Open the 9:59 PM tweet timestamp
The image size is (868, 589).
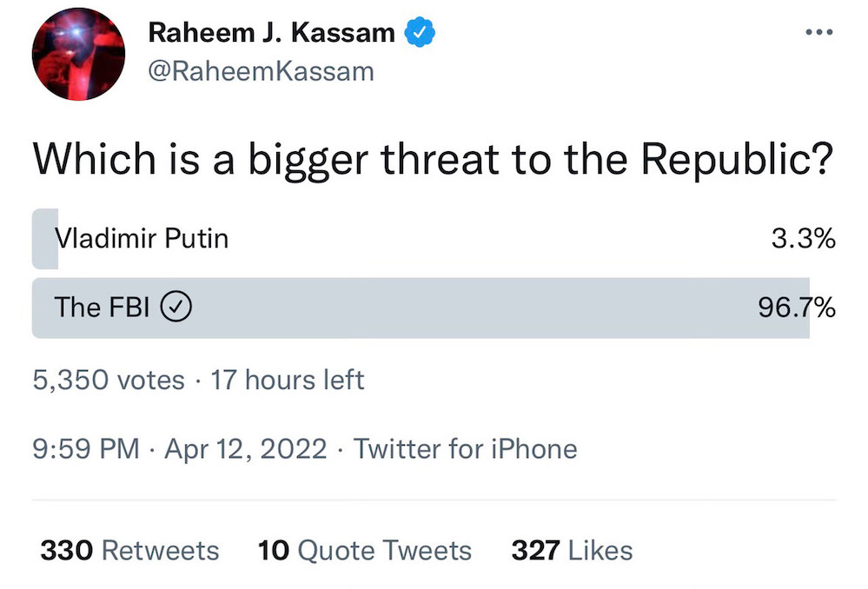point(85,448)
